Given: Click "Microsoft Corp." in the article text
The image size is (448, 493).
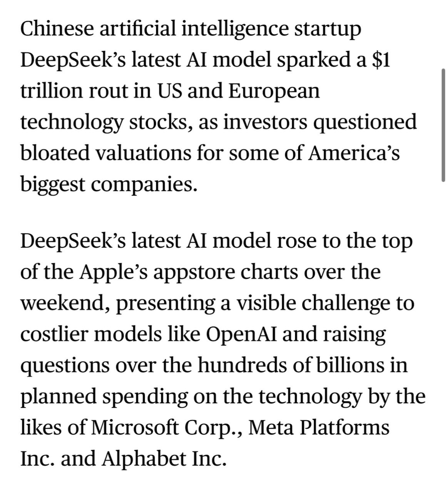Looking at the screenshot, I should point(166,428).
